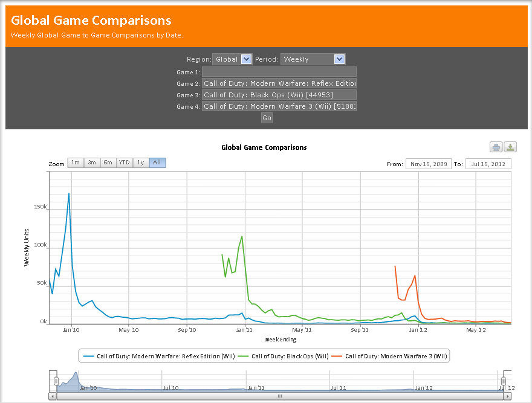Viewport: 532px width, 403px height.
Task: Click the Jan '11 x-axis label on main chart
Action: coord(244,330)
